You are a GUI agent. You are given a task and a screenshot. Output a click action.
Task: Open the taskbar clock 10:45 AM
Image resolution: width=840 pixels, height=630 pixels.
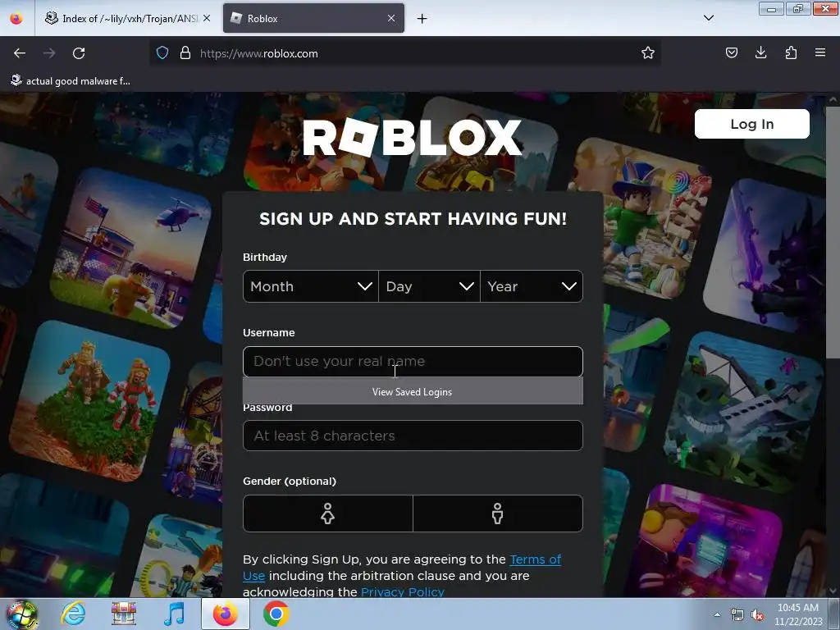point(798,614)
